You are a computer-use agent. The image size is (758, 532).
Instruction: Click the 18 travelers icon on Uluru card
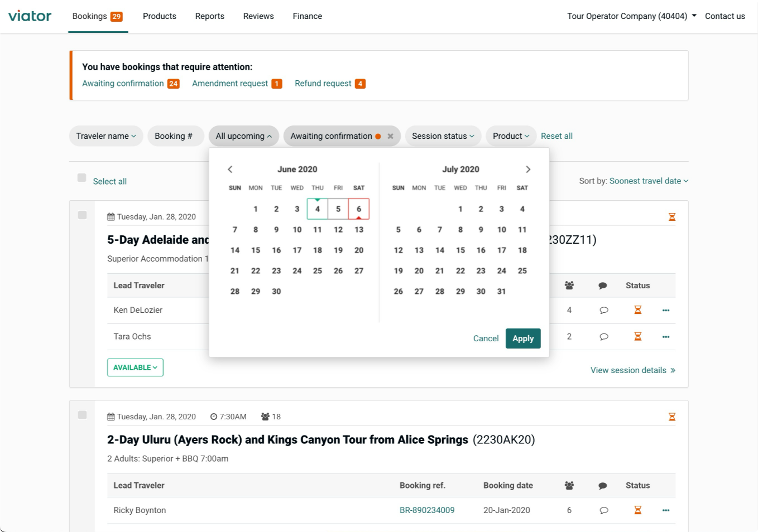pos(265,417)
